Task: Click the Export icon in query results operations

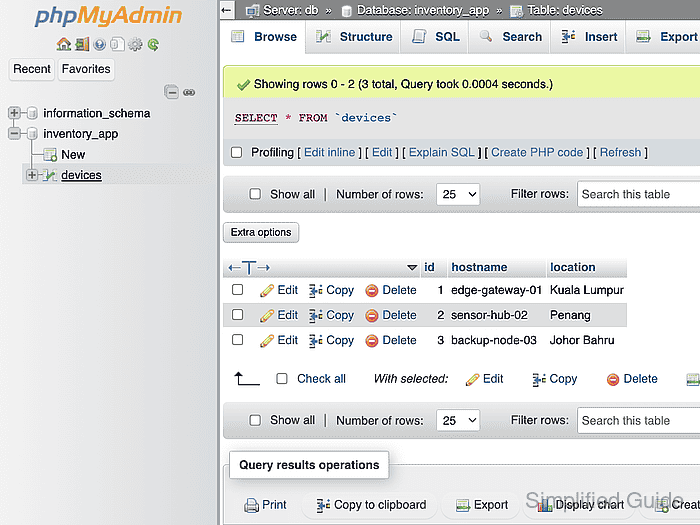Action: pos(463,505)
